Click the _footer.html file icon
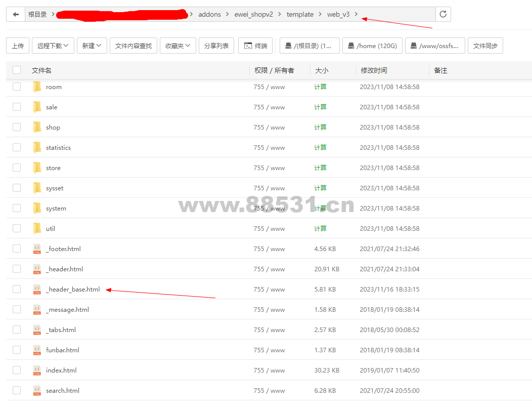This screenshot has width=532, height=409. click(37, 249)
